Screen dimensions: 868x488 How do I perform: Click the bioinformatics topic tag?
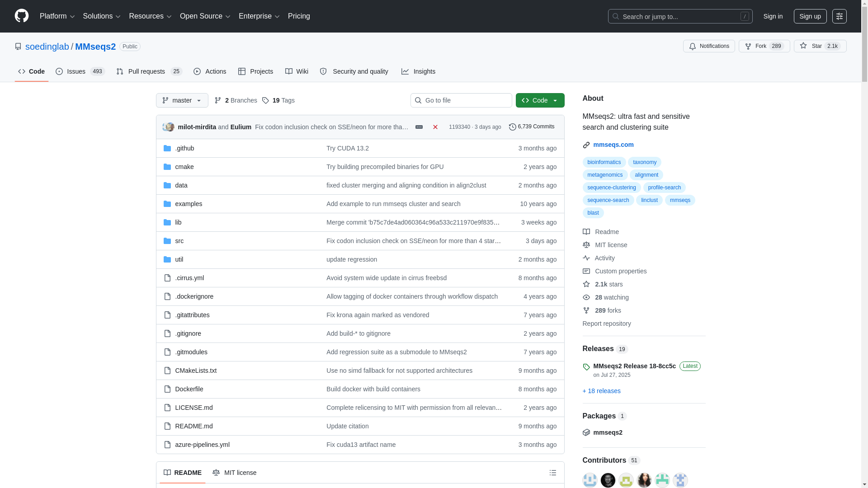click(604, 162)
